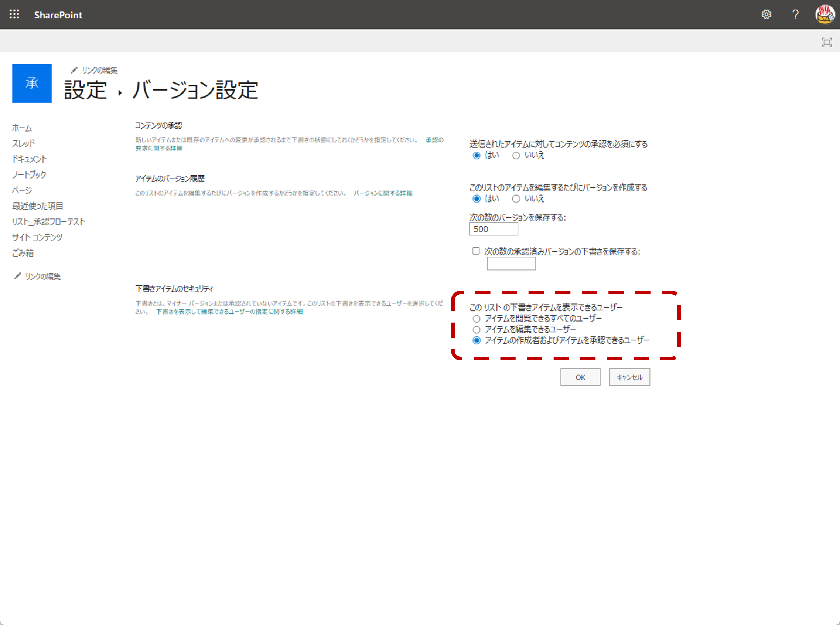Open the app launcher waffle menu
The width and height of the screenshot is (840, 625).
click(x=14, y=14)
